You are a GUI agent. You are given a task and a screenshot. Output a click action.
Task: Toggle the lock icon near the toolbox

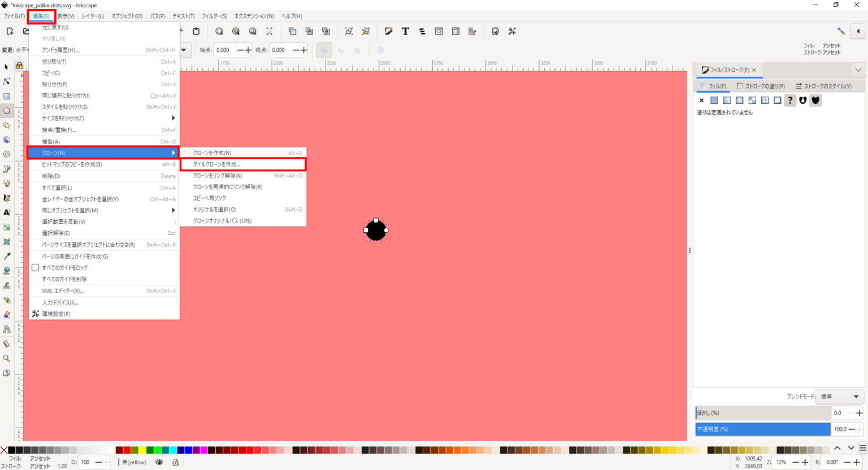19,67
